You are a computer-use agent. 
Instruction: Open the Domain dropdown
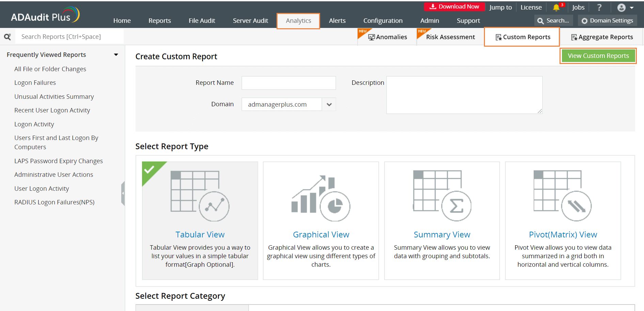coord(289,104)
